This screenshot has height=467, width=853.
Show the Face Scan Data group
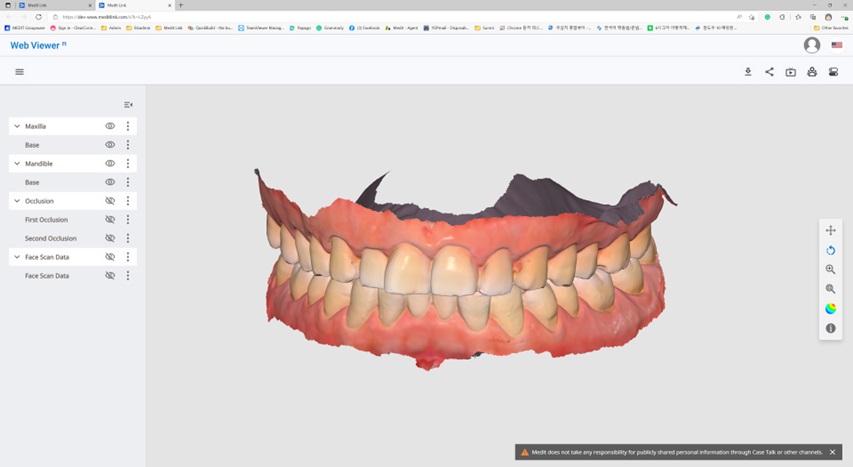110,257
